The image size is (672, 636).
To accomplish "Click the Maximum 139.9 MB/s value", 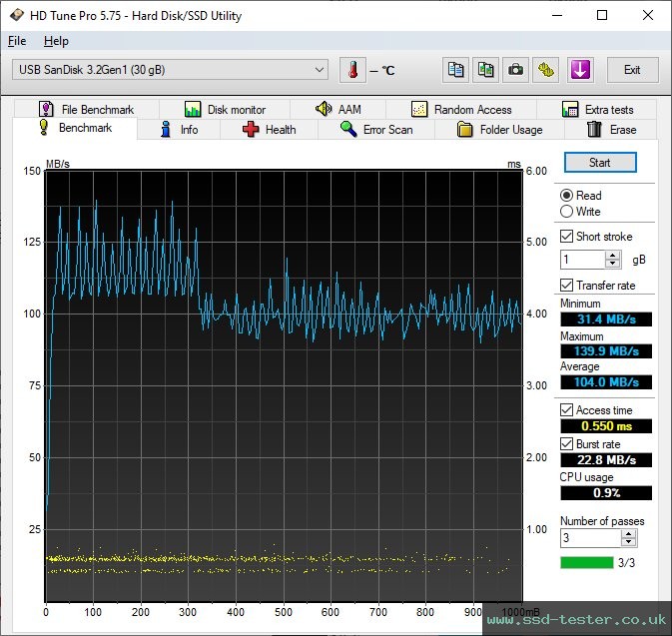I will click(606, 351).
